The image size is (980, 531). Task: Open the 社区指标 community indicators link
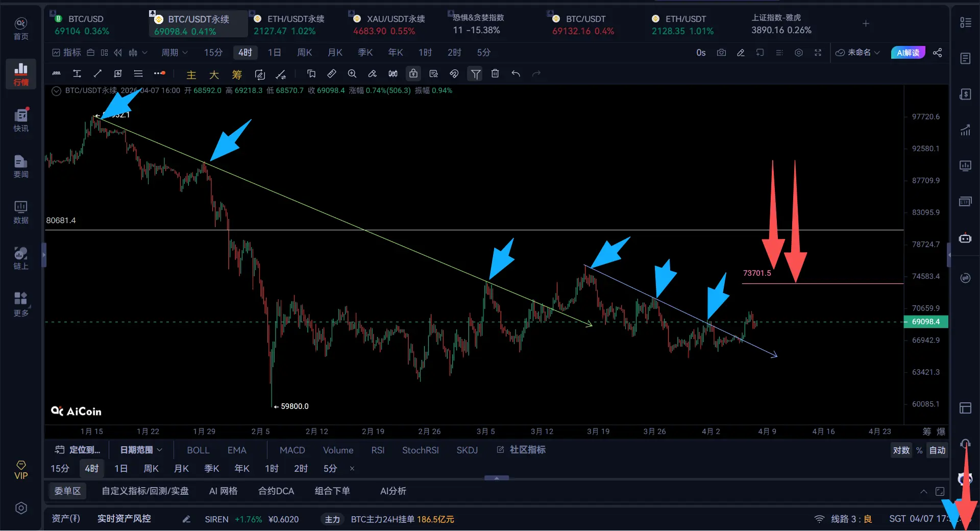522,450
